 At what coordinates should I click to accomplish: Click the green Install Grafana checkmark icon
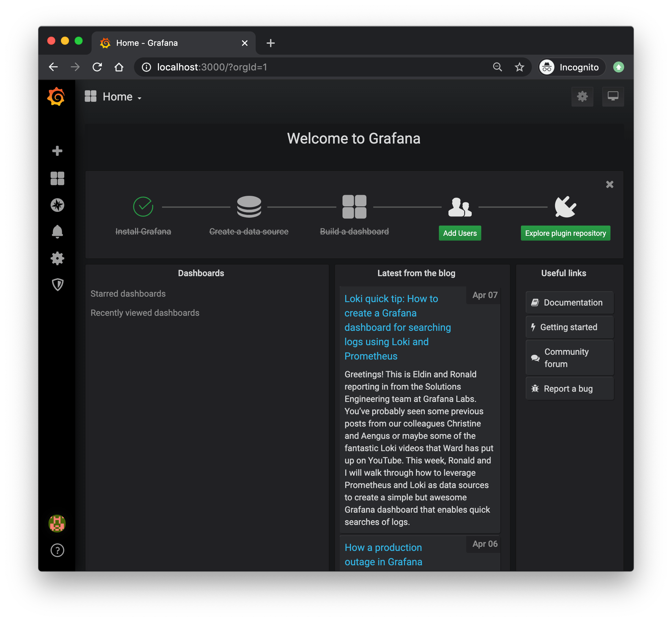pyautogui.click(x=143, y=206)
